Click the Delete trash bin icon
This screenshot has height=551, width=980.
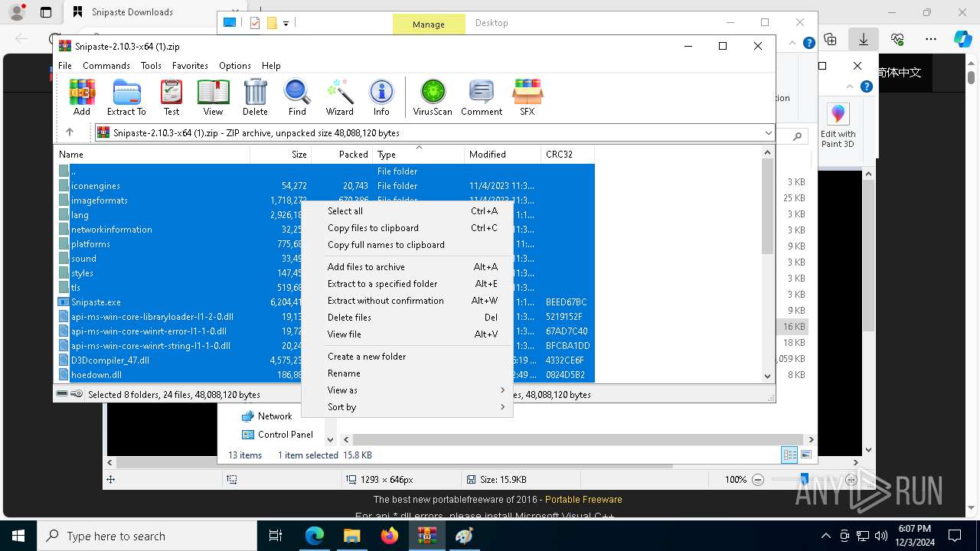tap(255, 97)
